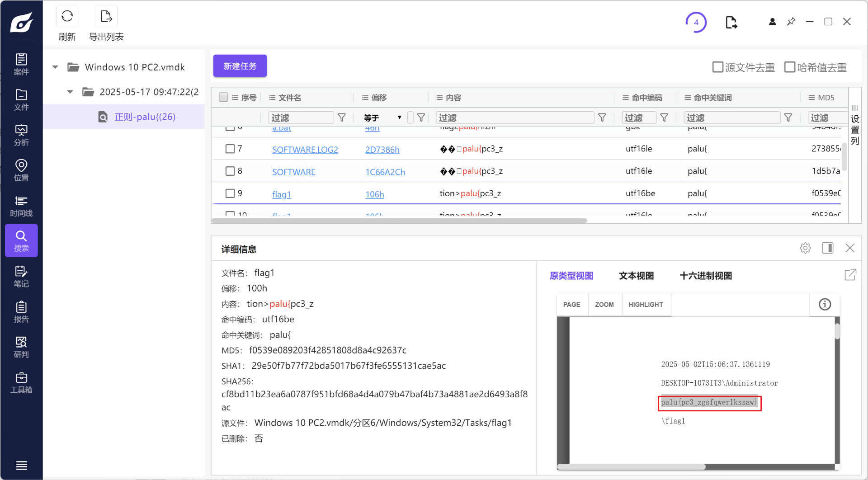Open the task progress indicator showing 4

[x=696, y=22]
